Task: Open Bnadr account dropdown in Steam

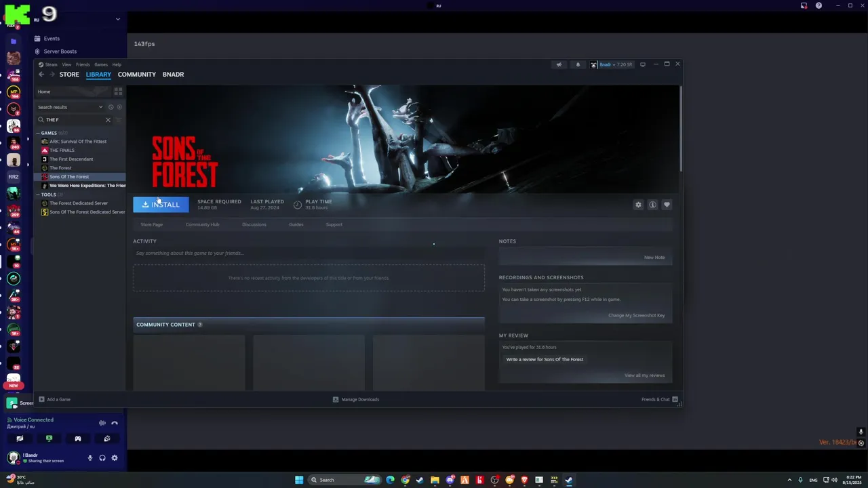Action: point(612,64)
